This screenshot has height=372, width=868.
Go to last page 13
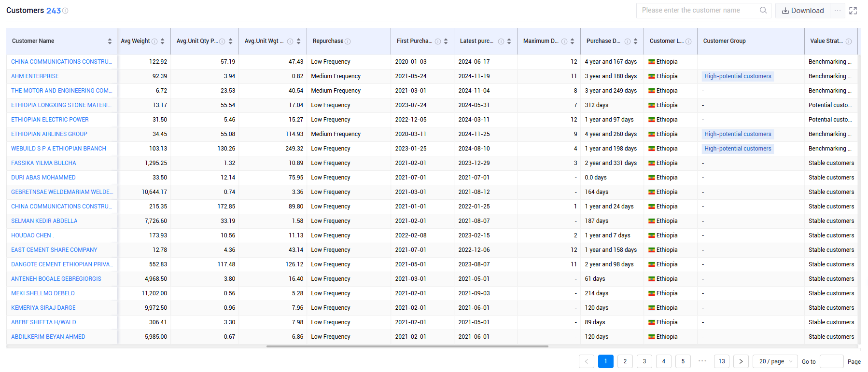coord(722,361)
